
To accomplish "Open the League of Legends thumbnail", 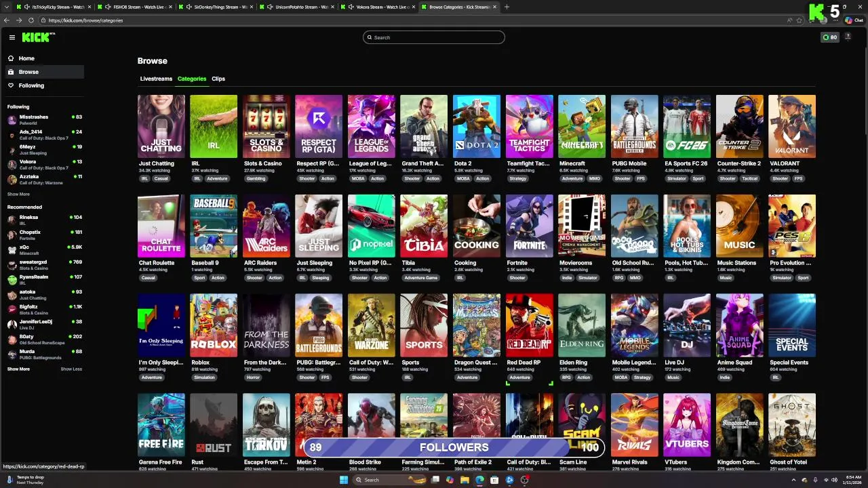I will click(372, 126).
